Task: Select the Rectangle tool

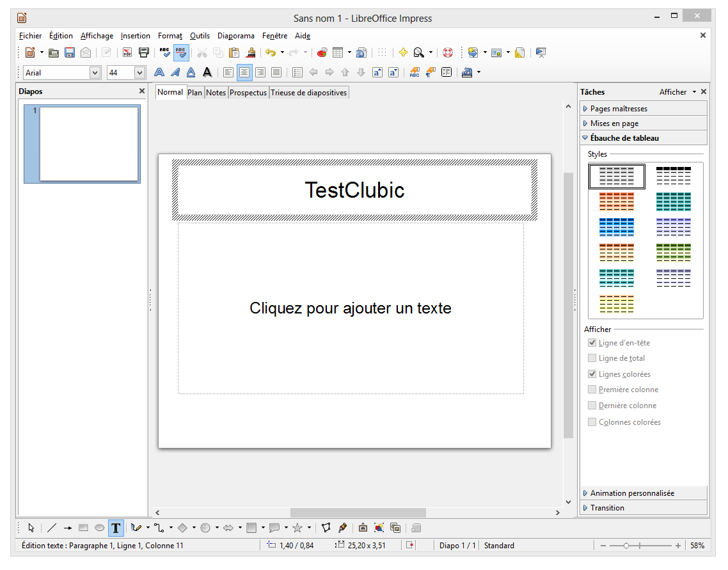Action: [83, 528]
